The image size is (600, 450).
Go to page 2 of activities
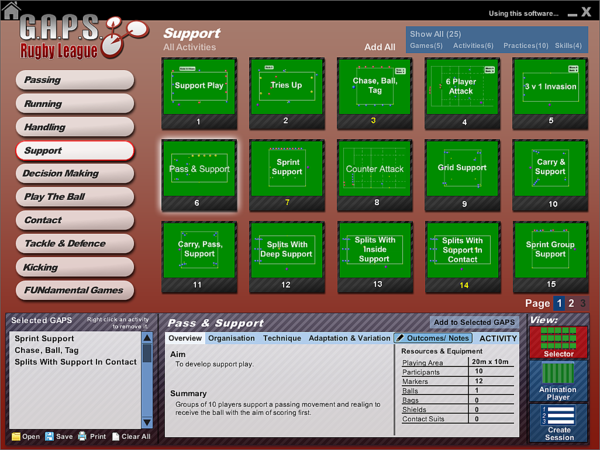point(571,303)
